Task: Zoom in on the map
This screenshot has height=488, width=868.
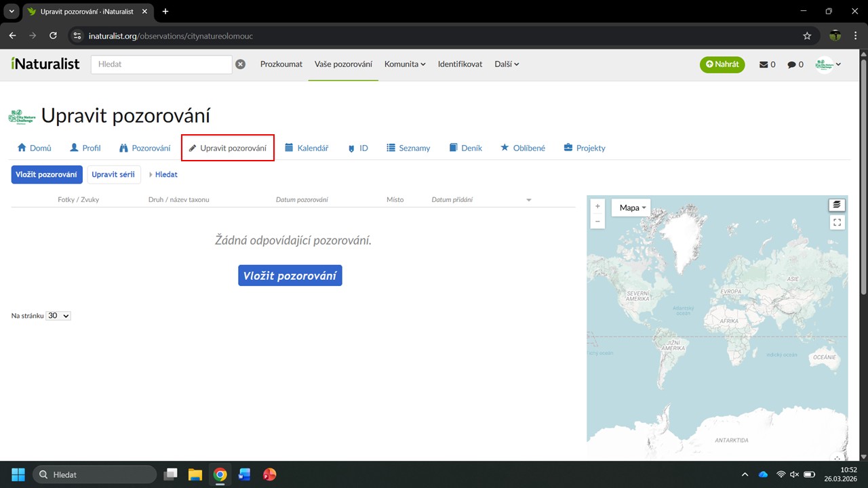Action: [597, 207]
